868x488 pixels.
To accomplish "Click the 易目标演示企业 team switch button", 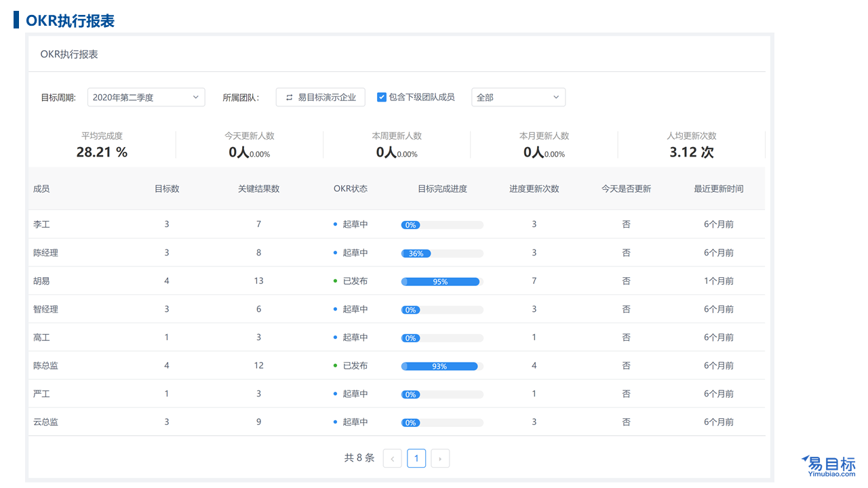I will [321, 97].
